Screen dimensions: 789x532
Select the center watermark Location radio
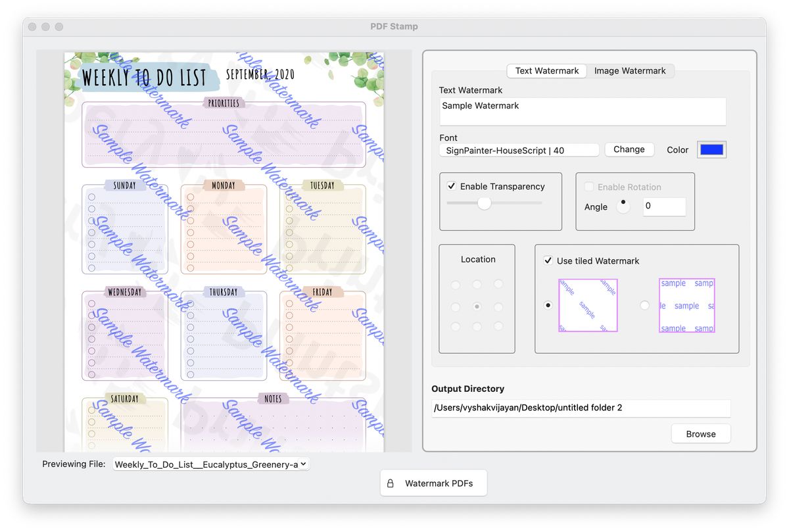477,306
